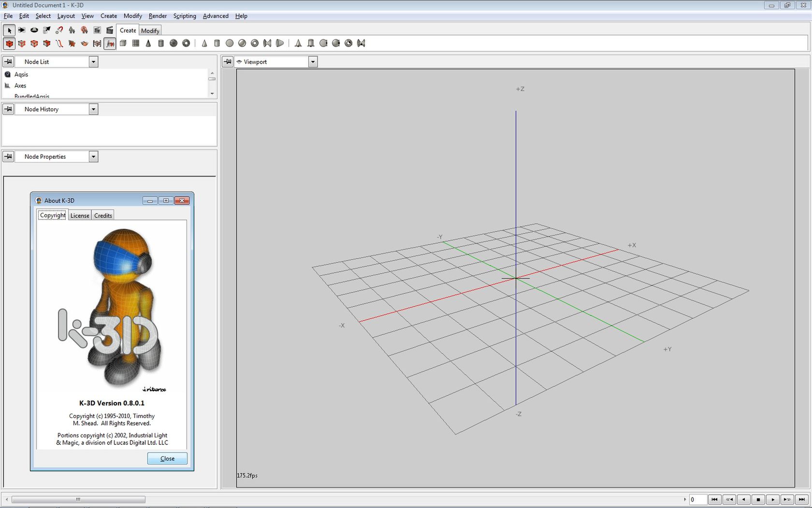Create a PolyTorus primitive

[x=186, y=43]
